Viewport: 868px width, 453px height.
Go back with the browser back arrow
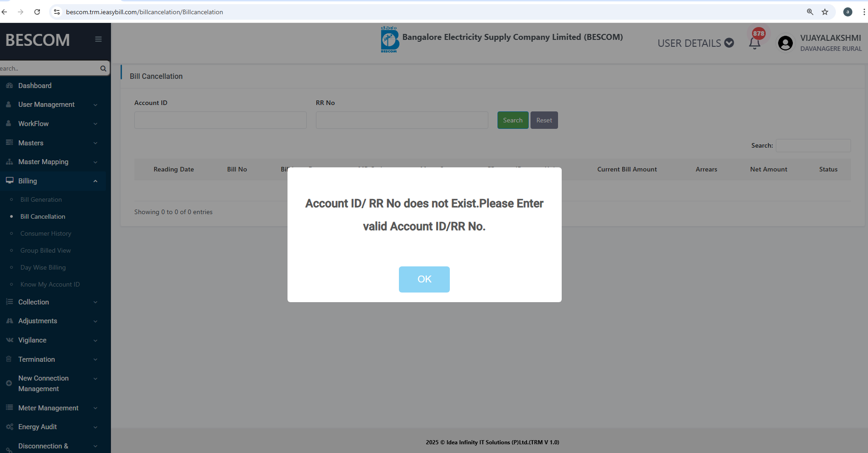(4, 12)
